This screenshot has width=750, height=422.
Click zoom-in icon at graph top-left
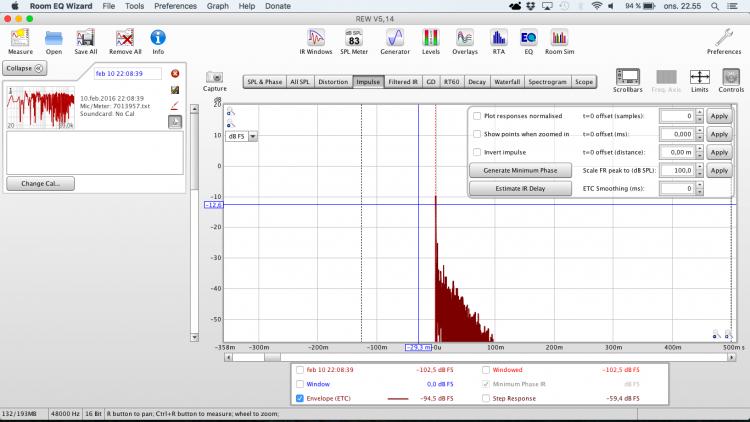(231, 111)
